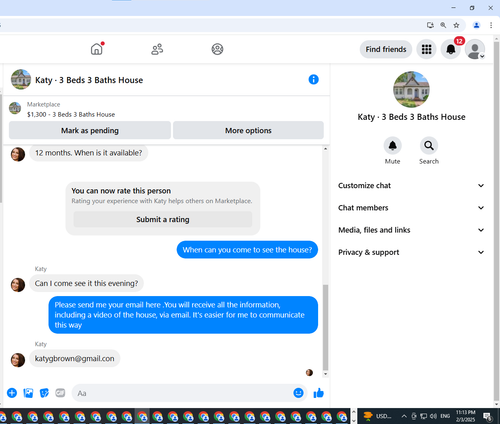Image resolution: width=500 pixels, height=424 pixels.
Task: Click chat scrollbar down arrow
Action: tap(326, 374)
